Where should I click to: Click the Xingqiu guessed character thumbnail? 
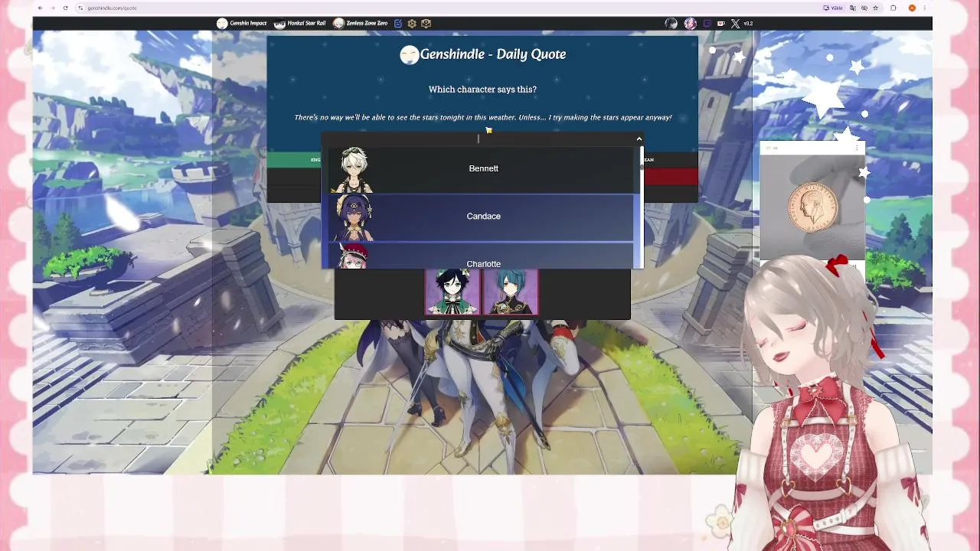pos(511,292)
